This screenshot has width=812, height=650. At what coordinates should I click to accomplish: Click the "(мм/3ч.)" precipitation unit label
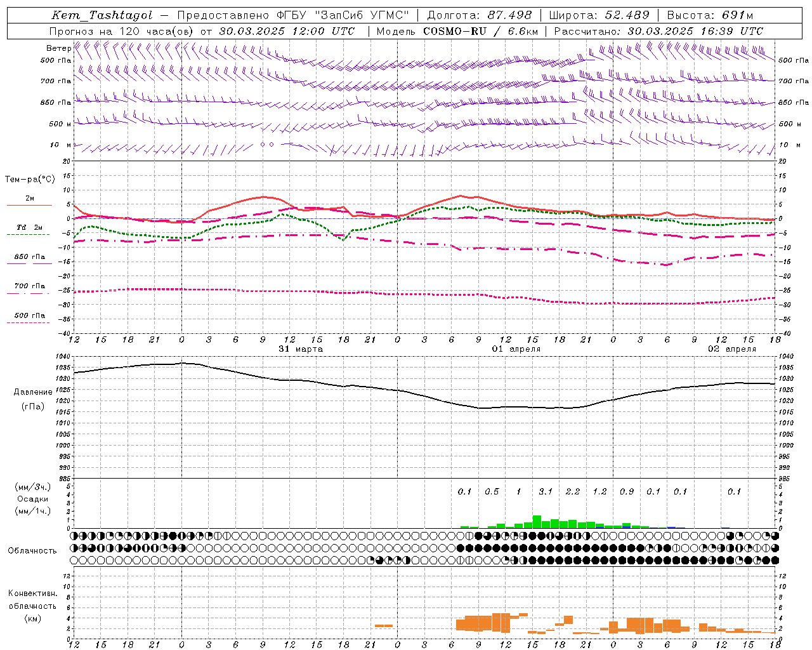33,487
